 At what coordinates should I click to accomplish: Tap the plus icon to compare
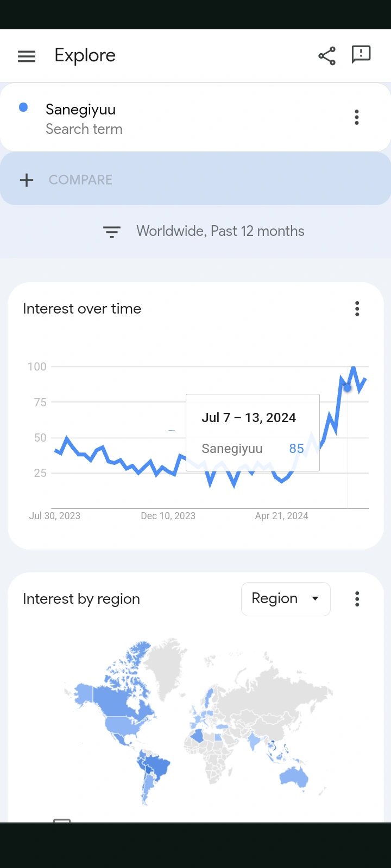[x=27, y=180]
